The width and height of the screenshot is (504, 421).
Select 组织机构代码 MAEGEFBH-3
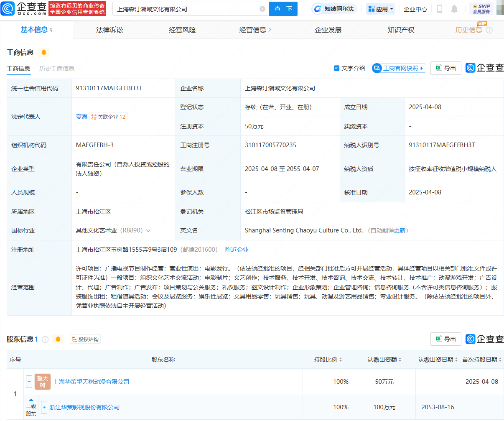[x=95, y=145]
